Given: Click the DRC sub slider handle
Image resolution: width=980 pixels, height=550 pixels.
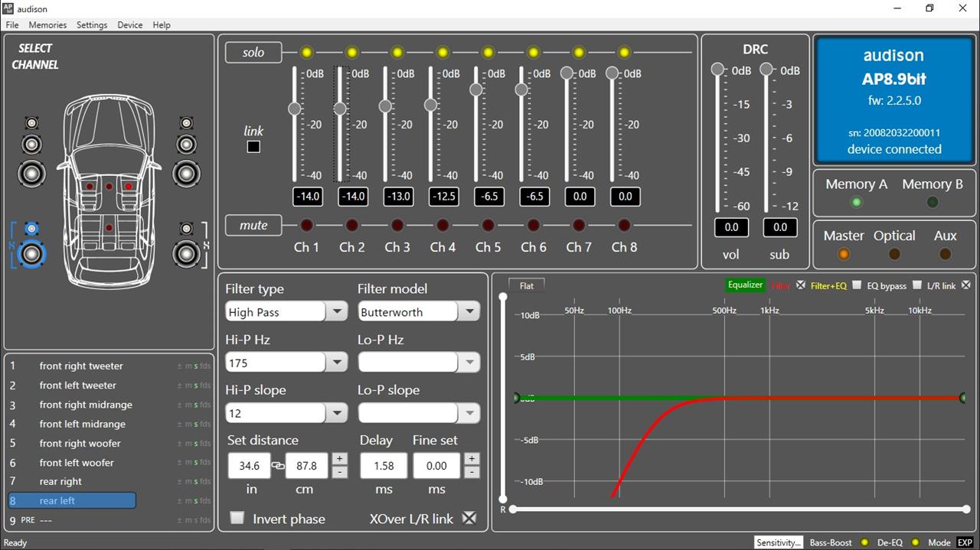Looking at the screenshot, I should coord(766,70).
